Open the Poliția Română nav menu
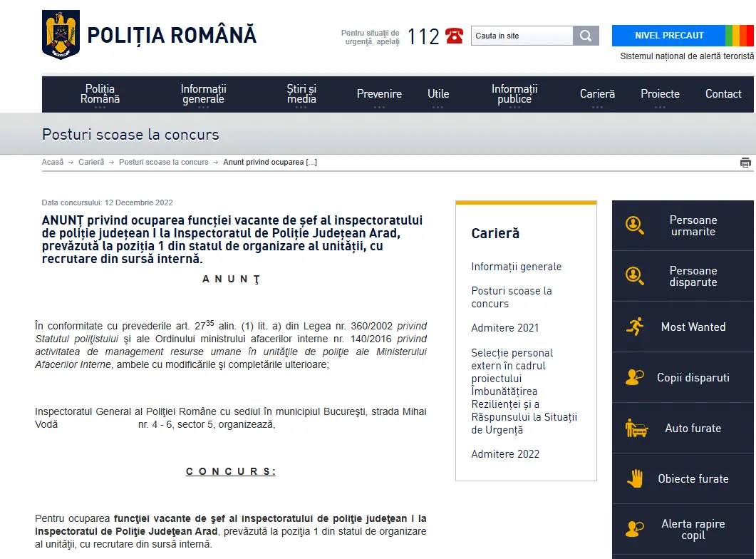The width and height of the screenshot is (756, 559). click(x=100, y=94)
